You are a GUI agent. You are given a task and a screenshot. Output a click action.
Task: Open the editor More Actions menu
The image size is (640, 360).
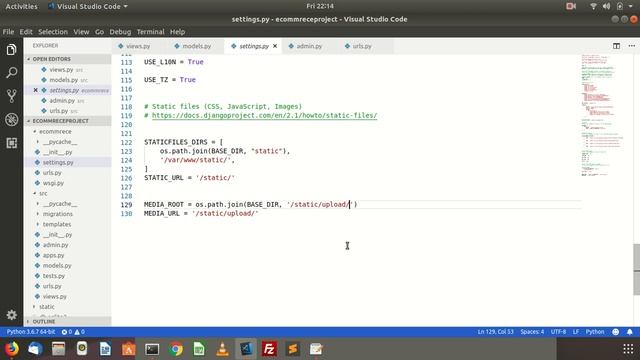631,46
